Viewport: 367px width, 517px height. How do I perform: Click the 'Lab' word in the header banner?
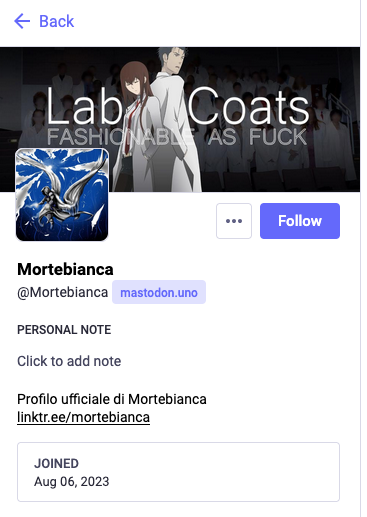(x=84, y=107)
